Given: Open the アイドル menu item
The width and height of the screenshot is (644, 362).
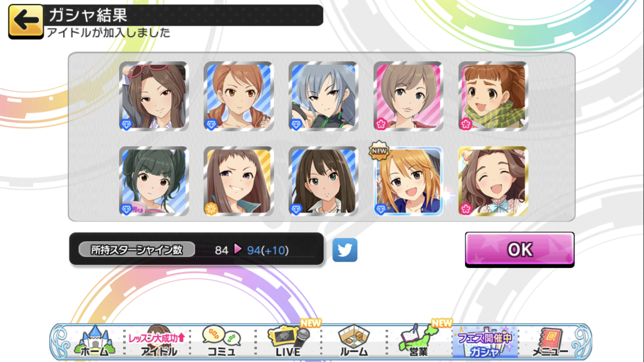Looking at the screenshot, I should (x=158, y=342).
